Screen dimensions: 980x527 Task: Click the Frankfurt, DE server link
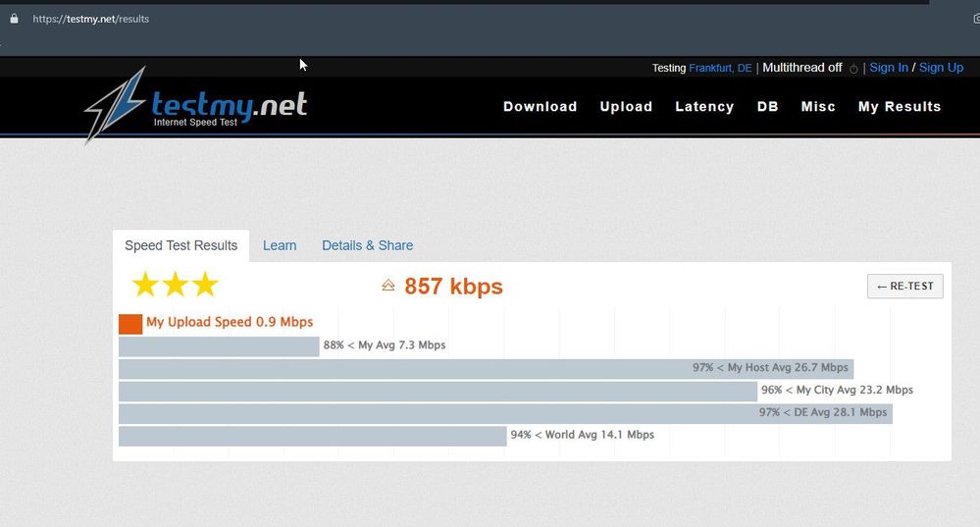(720, 68)
